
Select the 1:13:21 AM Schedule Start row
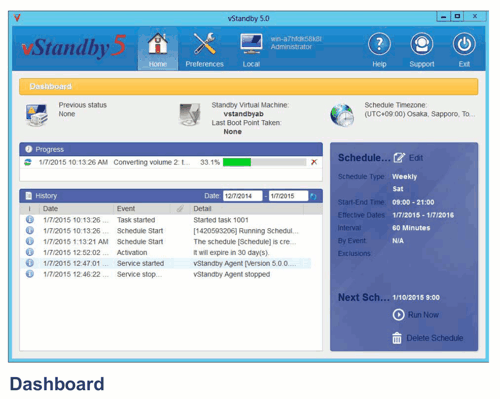point(167,242)
